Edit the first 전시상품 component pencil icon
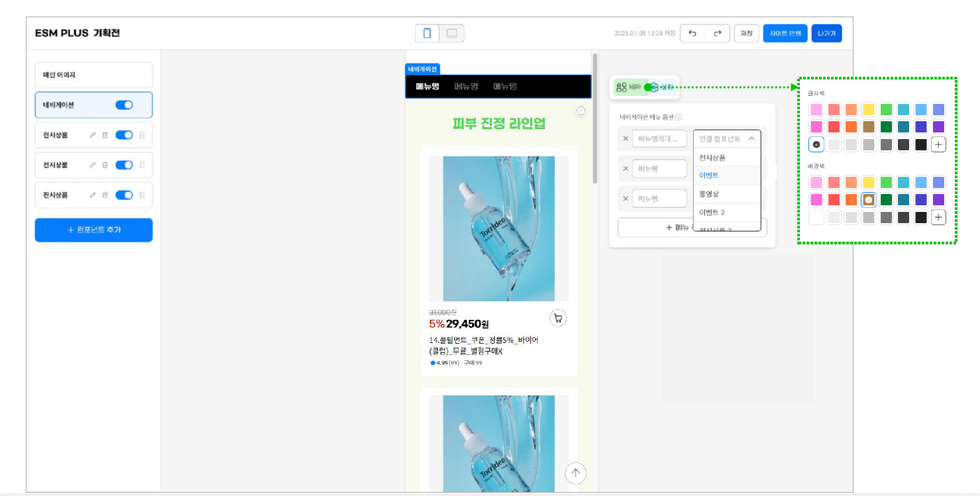Image resolution: width=980 pixels, height=496 pixels. 93,135
